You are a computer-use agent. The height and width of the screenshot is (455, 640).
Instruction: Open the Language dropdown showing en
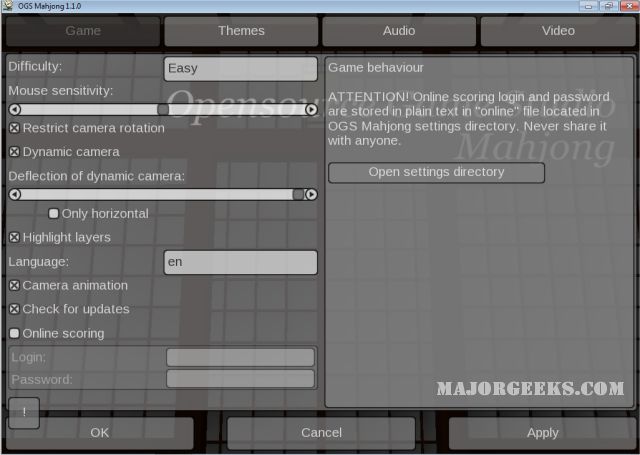point(241,262)
